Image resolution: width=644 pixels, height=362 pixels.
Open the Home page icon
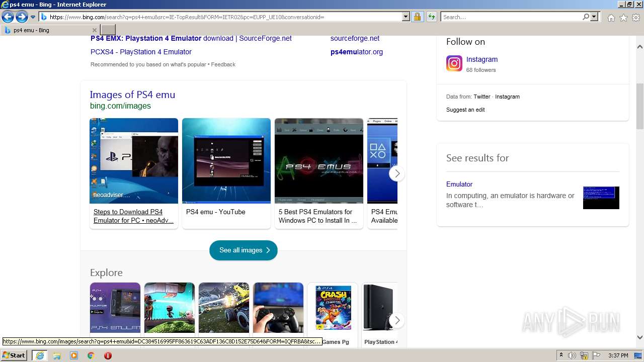pos(611,18)
